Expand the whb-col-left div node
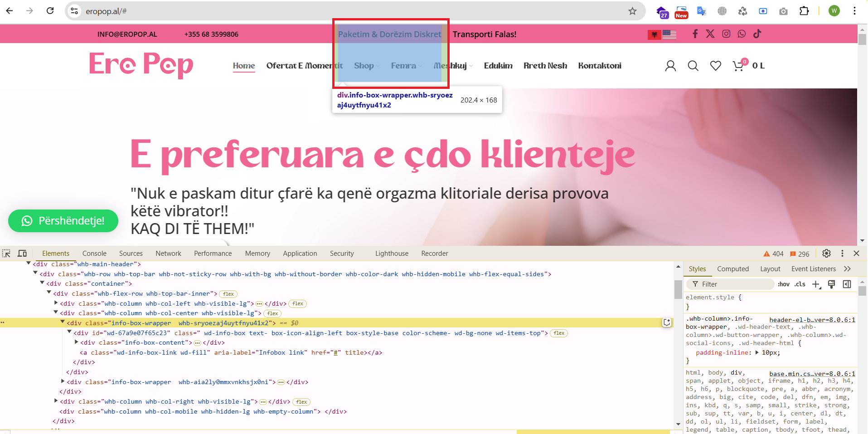This screenshot has width=868, height=434. tap(56, 302)
